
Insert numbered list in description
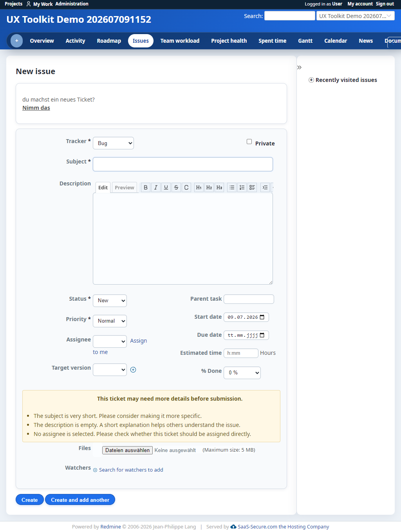tap(242, 187)
